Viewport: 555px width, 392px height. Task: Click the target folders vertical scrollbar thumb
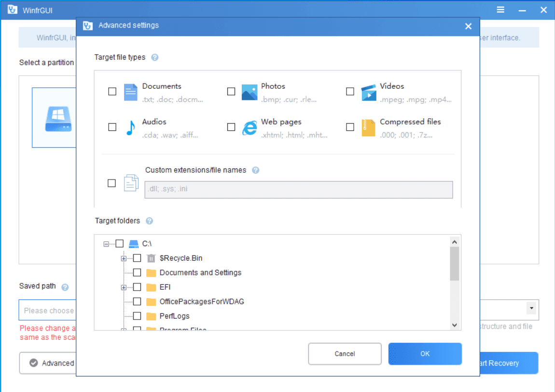point(454,264)
